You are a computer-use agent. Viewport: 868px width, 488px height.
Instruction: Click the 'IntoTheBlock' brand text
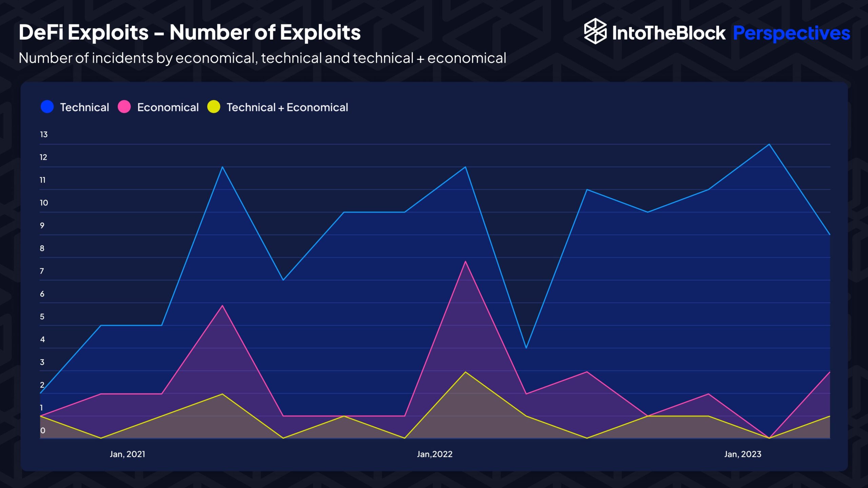click(669, 33)
